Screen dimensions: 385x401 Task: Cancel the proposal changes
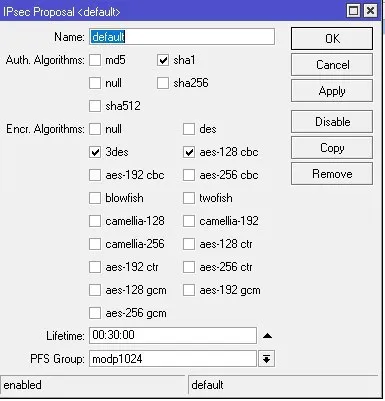pos(332,65)
